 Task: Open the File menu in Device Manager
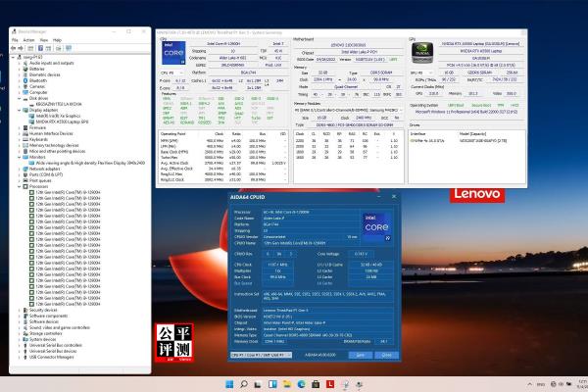pyautogui.click(x=15, y=40)
